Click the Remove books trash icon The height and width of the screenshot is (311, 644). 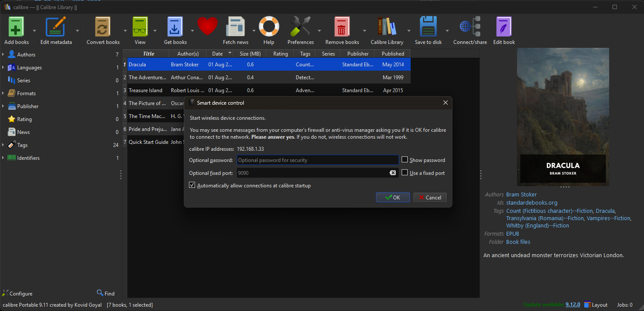point(342,27)
